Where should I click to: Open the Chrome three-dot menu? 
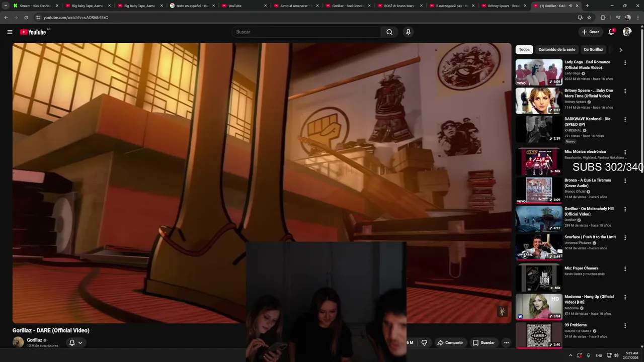click(638, 17)
